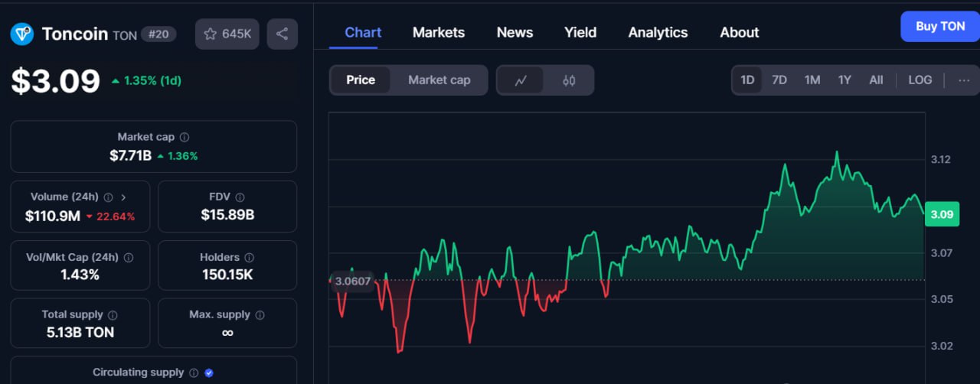Open the Analytics tab

tap(658, 32)
